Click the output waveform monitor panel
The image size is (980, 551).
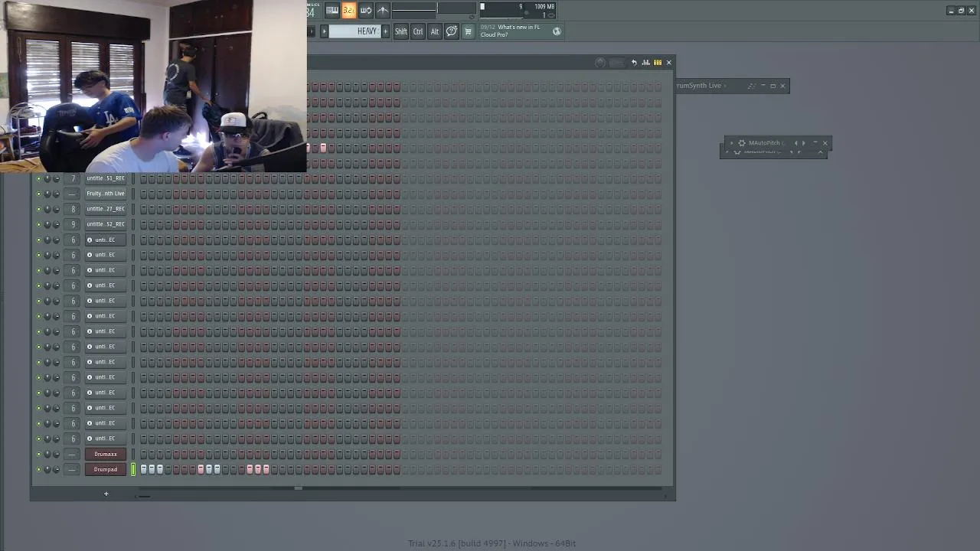point(433,10)
